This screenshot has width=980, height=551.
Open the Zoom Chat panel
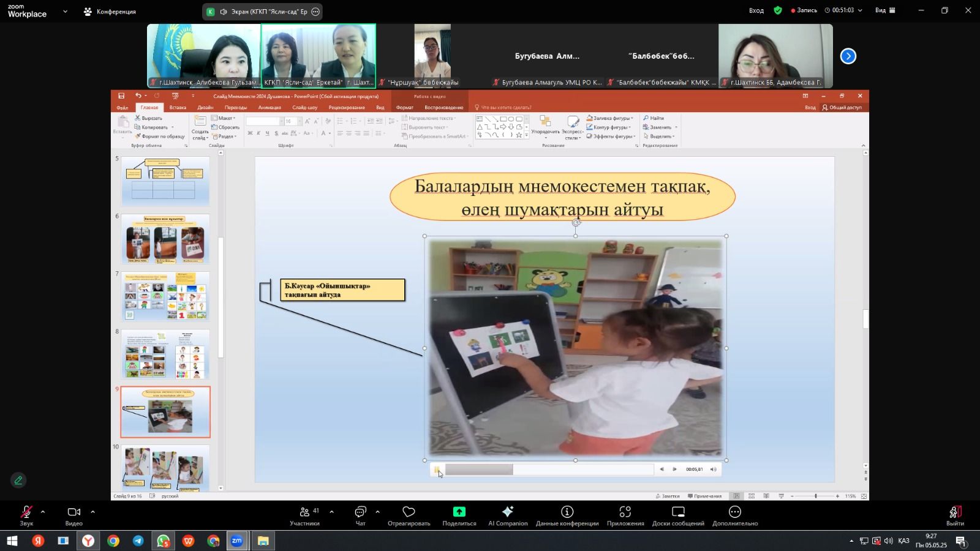coord(360,512)
